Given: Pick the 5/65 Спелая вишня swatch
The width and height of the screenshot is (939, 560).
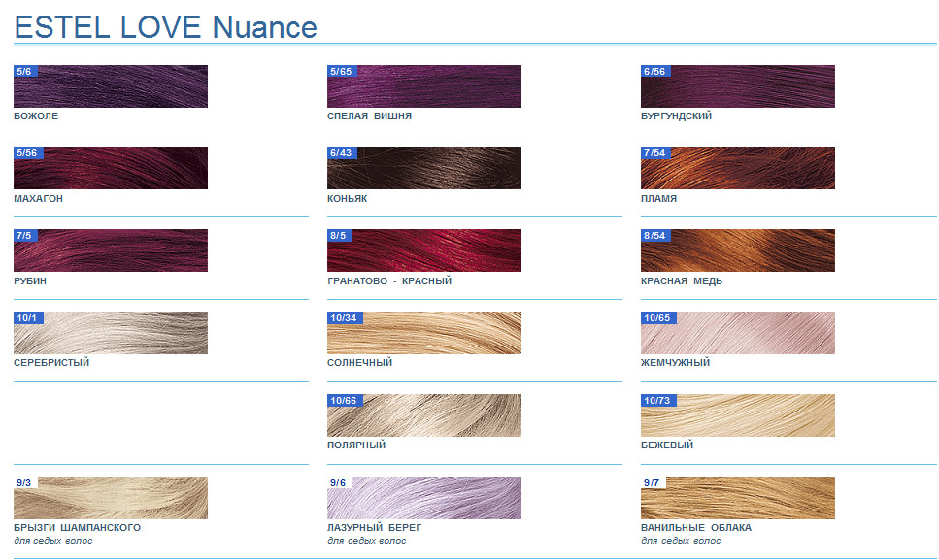Looking at the screenshot, I should (424, 86).
